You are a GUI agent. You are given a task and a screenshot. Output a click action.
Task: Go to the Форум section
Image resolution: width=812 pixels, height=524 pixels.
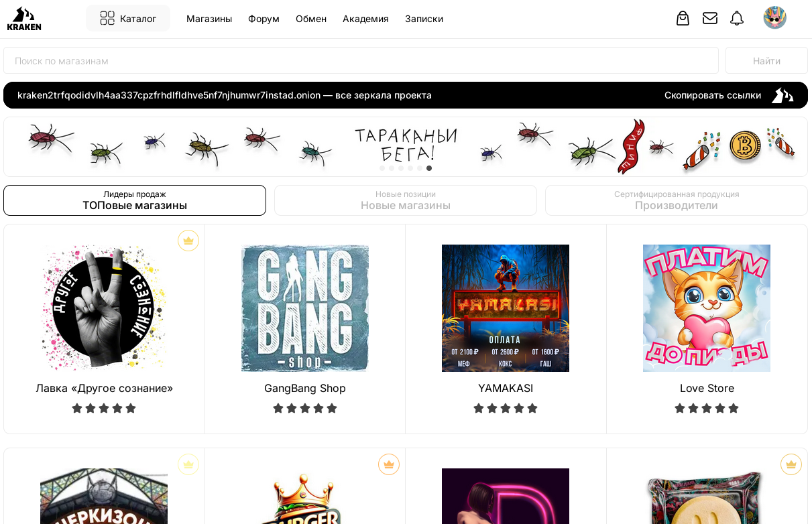click(264, 19)
